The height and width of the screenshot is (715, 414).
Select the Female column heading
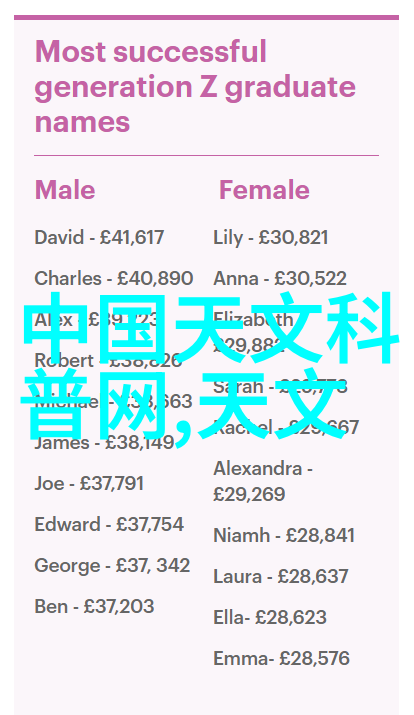264,190
